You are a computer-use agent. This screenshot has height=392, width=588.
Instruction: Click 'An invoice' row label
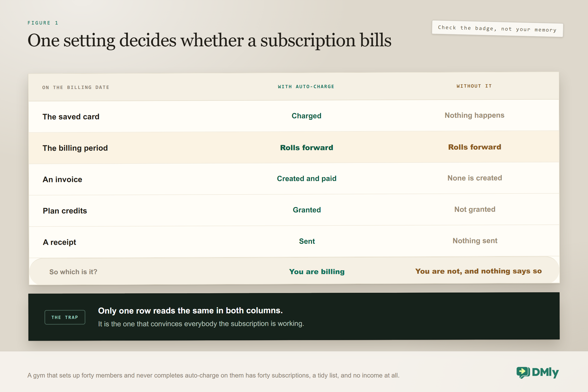[x=62, y=180]
